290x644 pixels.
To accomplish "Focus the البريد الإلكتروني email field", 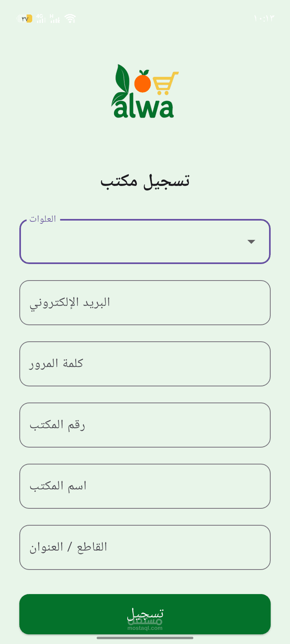I will [x=145, y=303].
